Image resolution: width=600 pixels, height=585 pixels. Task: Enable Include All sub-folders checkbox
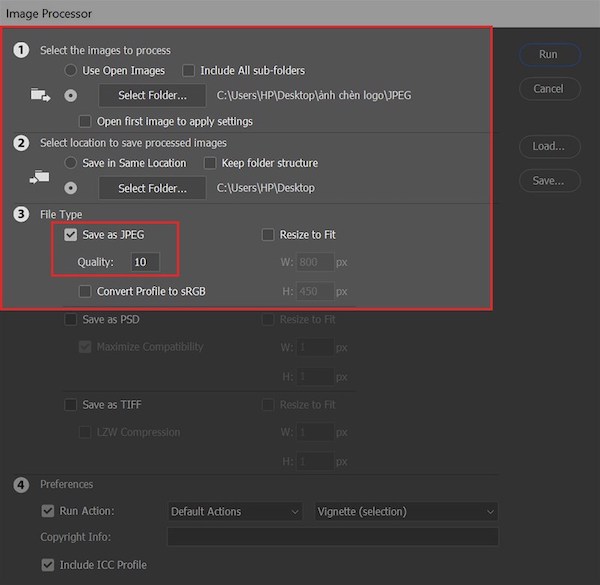click(x=188, y=71)
